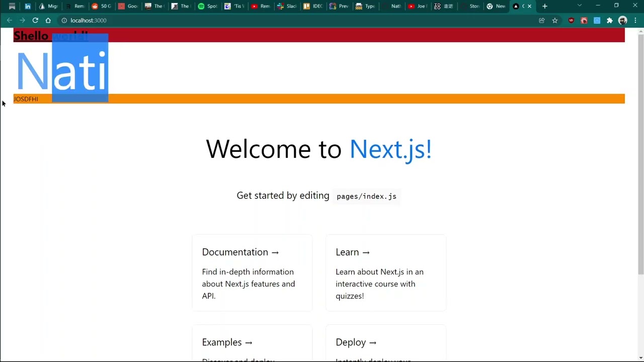This screenshot has height=362, width=644.
Task: Click the page vertical scrollbar thumb
Action: tap(640, 155)
